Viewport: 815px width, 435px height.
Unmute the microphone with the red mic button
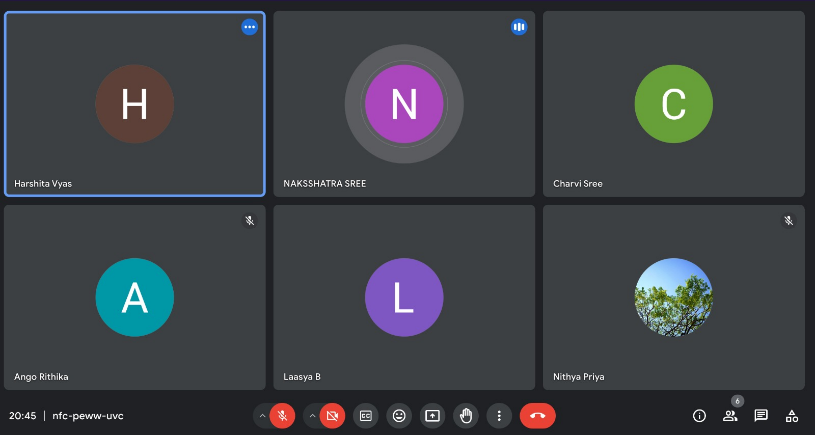[x=283, y=415]
